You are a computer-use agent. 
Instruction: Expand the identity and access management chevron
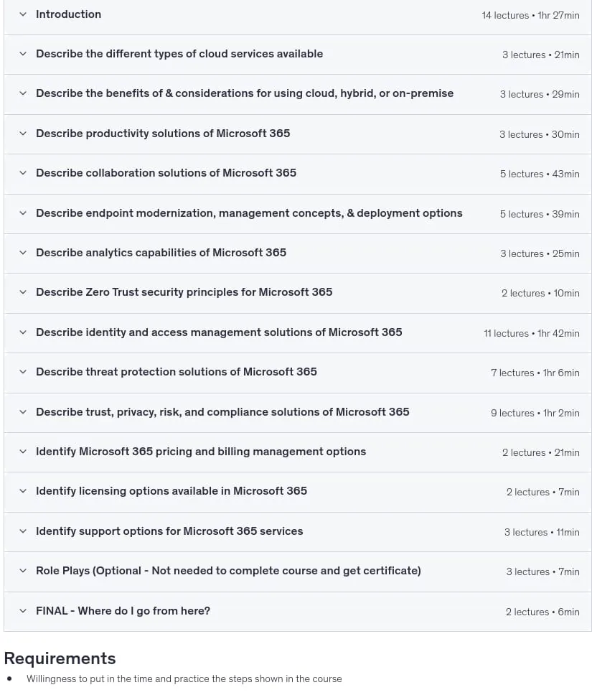(23, 332)
